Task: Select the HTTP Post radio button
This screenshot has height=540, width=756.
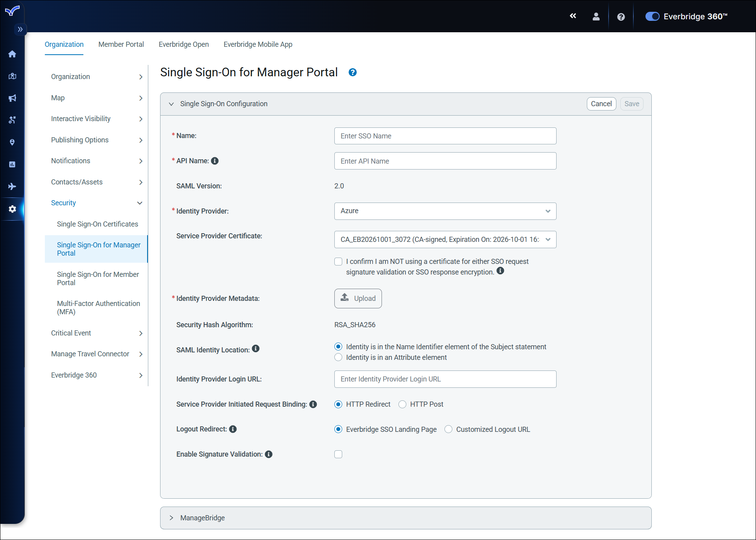Action: [402, 404]
